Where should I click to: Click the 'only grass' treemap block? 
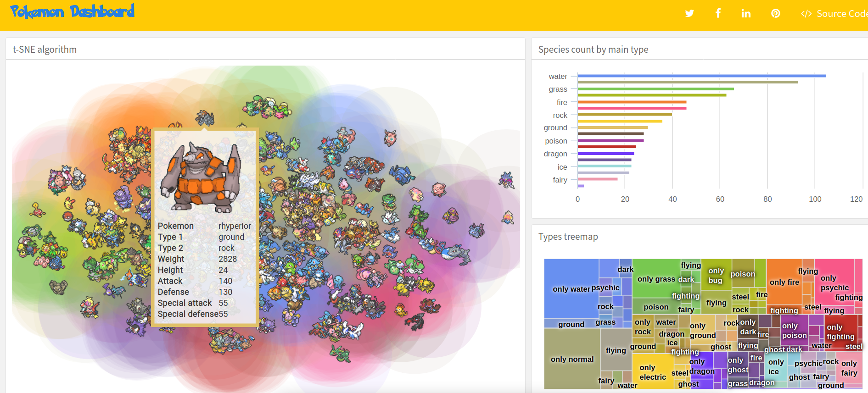(656, 279)
